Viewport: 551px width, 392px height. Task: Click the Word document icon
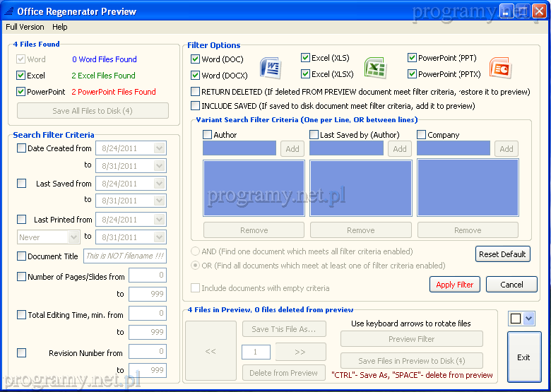[271, 68]
